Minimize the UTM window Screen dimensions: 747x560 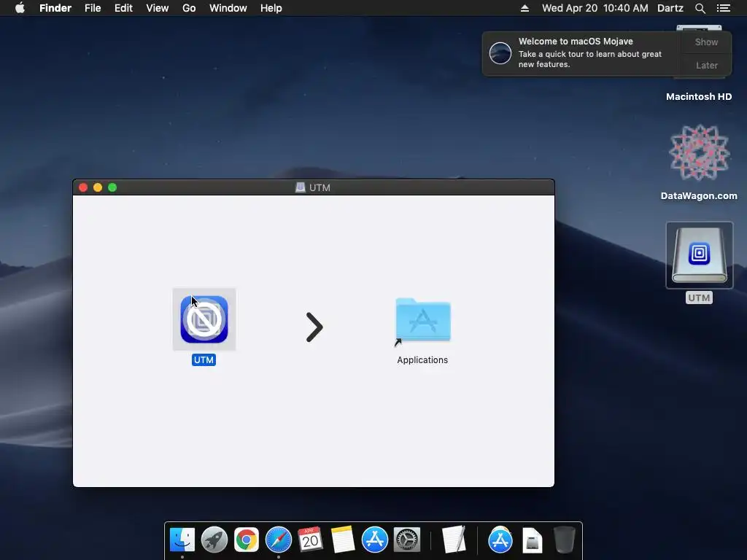(98, 187)
